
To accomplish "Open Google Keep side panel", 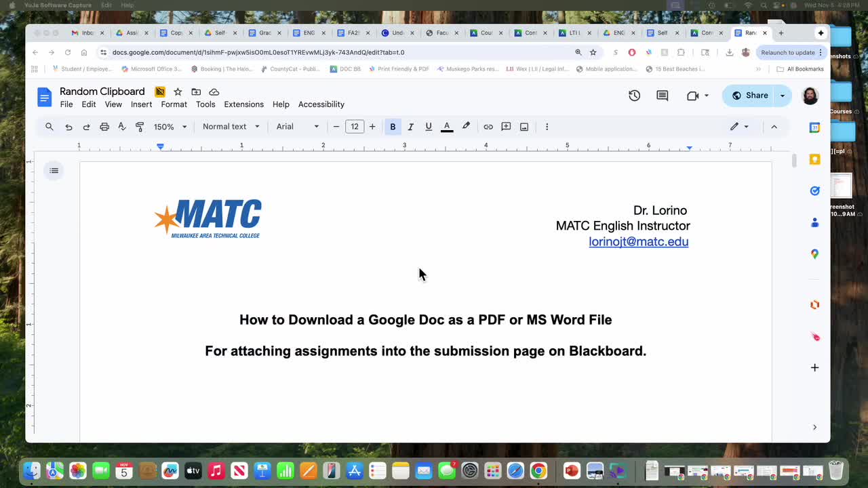I will point(815,159).
